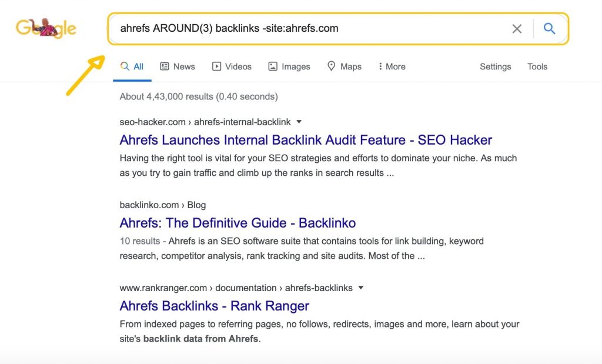The image size is (602, 364).
Task: Expand the rankranger.com result dropdown arrow
Action: 360,288
